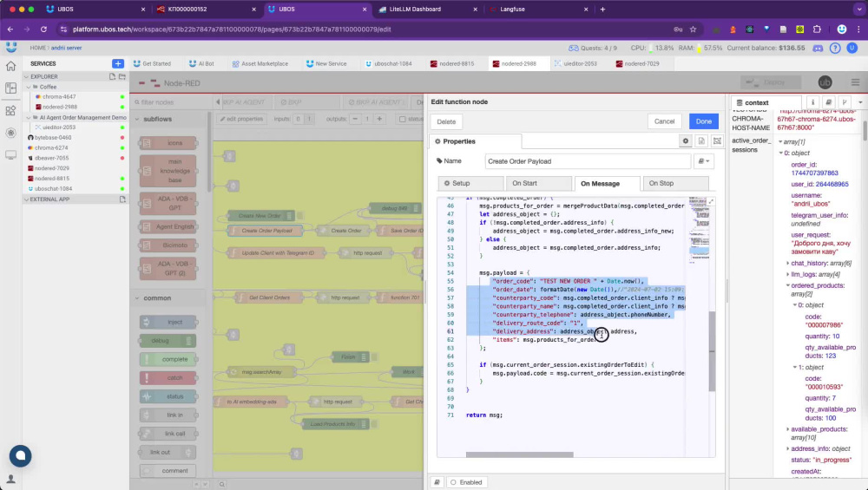Open node description document icon
The height and width of the screenshot is (490, 868).
coord(701,141)
